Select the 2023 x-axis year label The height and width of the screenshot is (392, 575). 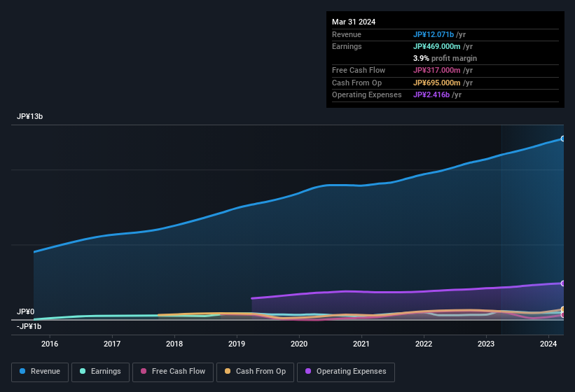tap(486, 344)
